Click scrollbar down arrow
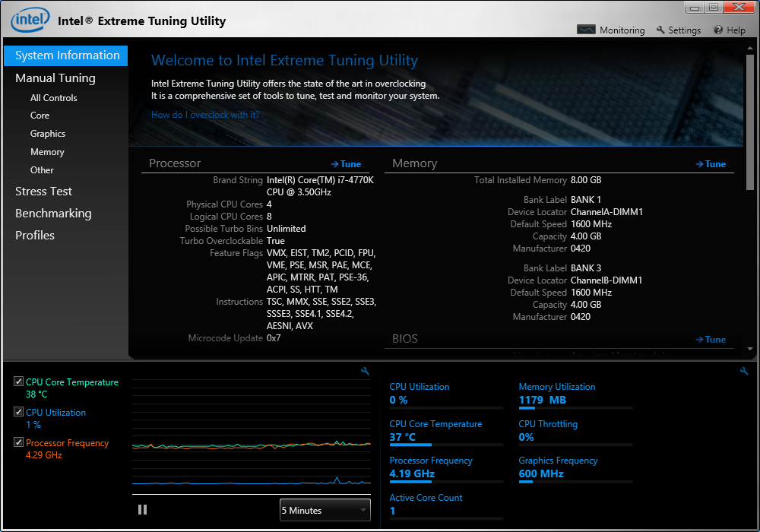 (x=750, y=349)
